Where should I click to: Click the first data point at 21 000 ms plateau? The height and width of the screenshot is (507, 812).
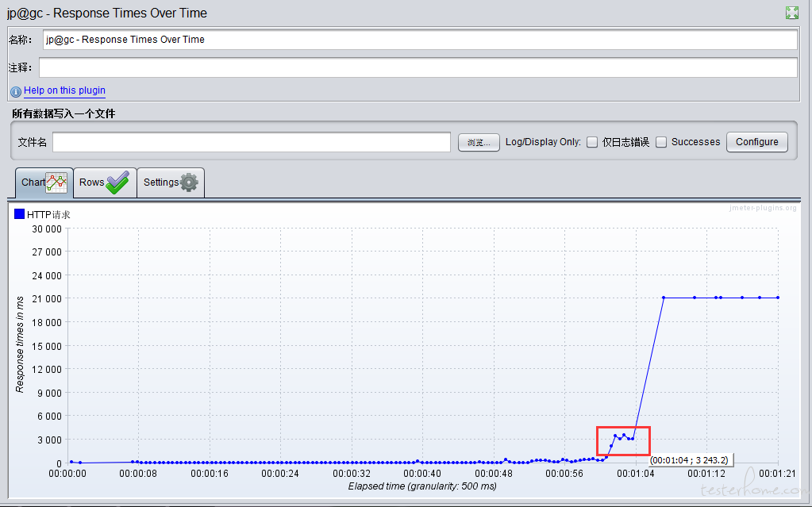(664, 298)
